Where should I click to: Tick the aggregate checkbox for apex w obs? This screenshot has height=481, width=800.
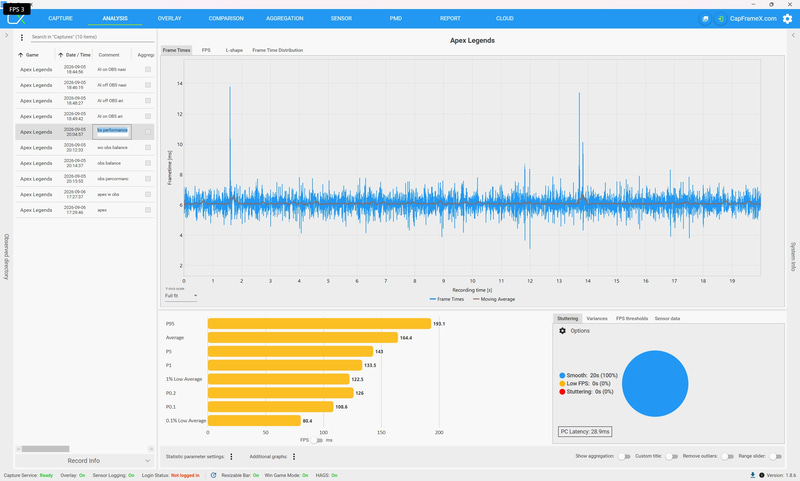[148, 194]
